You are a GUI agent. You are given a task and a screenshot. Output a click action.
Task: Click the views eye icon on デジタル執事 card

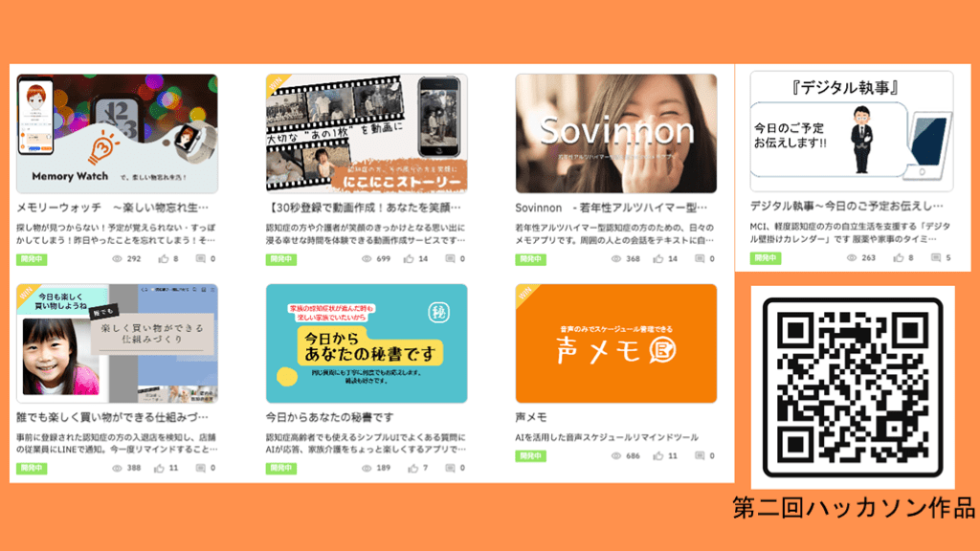851,257
